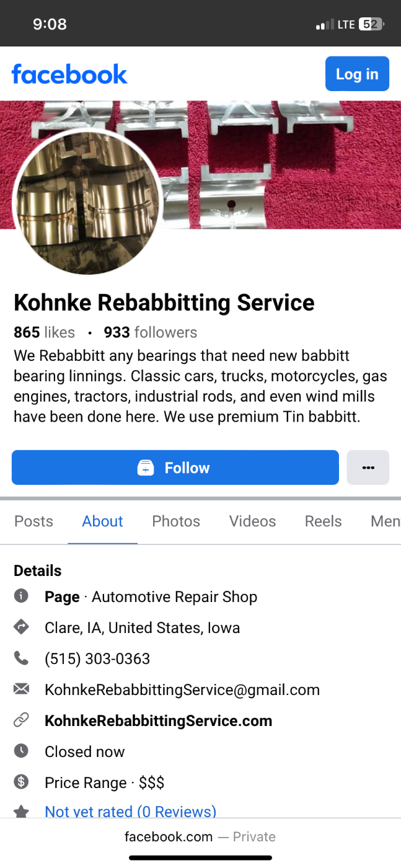Open the circular profile picture
This screenshot has height=868, width=401.
coord(87,202)
